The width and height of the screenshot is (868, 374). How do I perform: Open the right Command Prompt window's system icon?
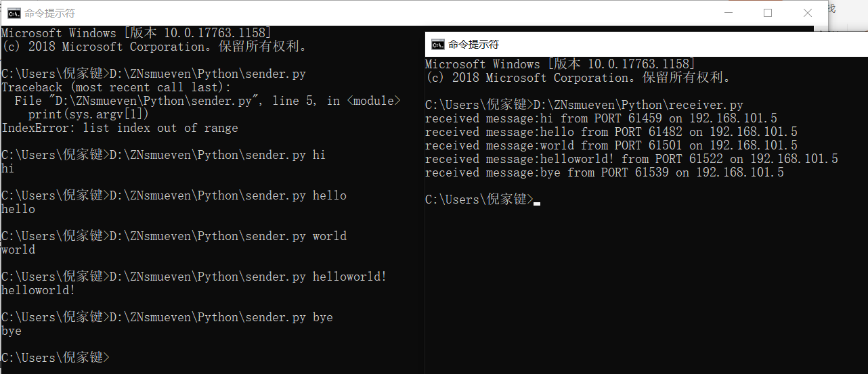tap(437, 45)
